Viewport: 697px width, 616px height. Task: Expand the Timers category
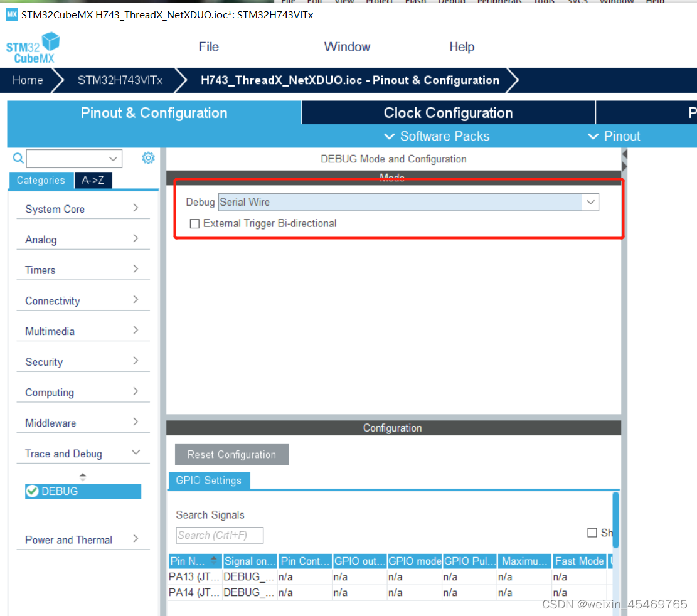[83, 270]
